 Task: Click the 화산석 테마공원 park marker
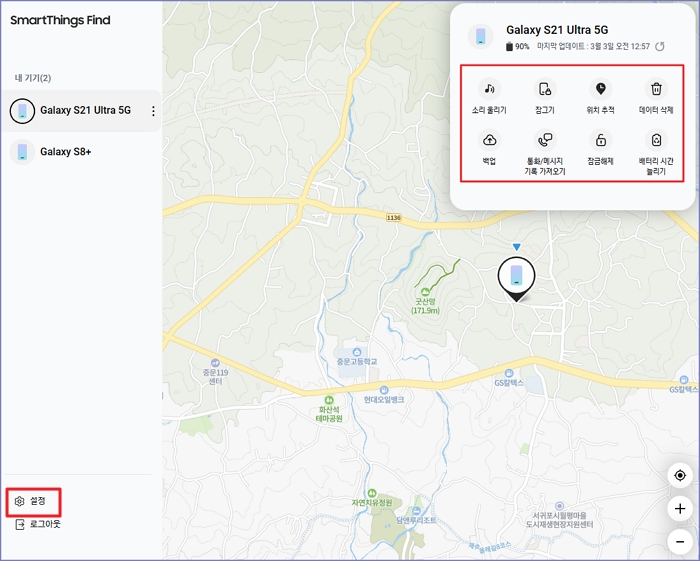click(x=329, y=399)
